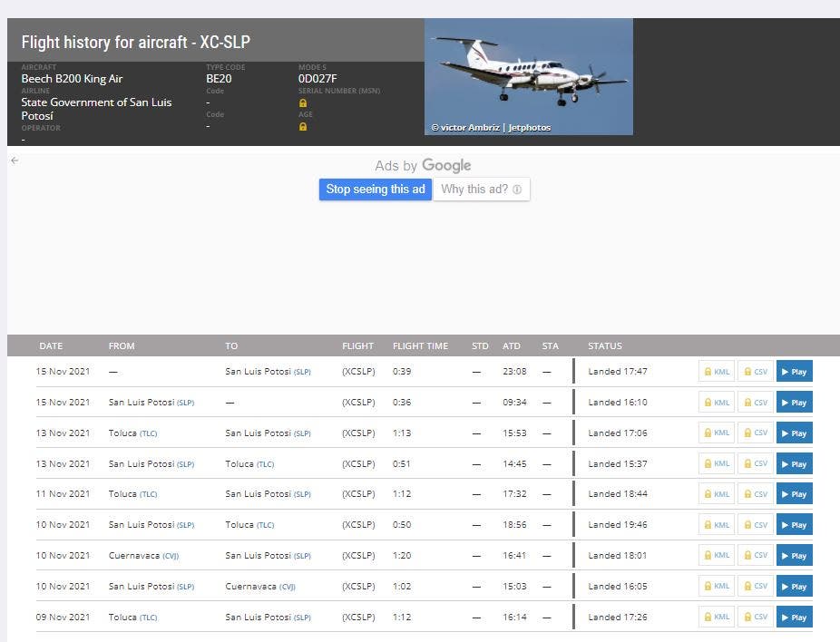Click the Why this ad? button

[481, 190]
